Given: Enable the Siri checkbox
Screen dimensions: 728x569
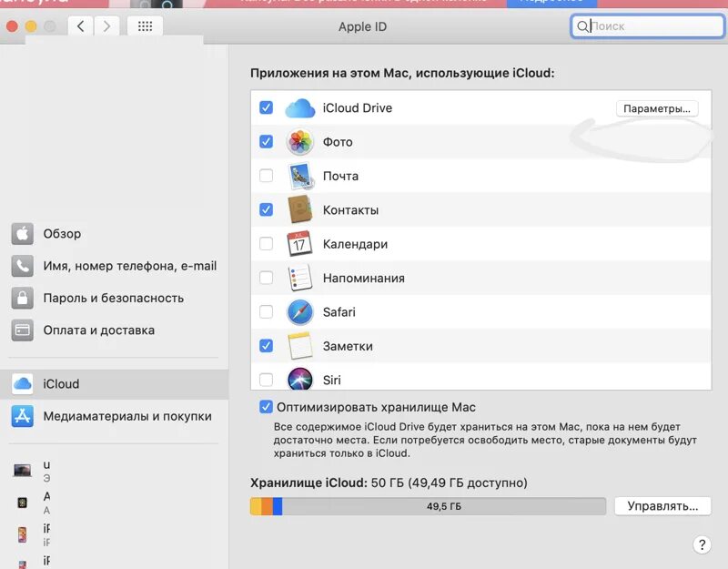Looking at the screenshot, I should [266, 380].
